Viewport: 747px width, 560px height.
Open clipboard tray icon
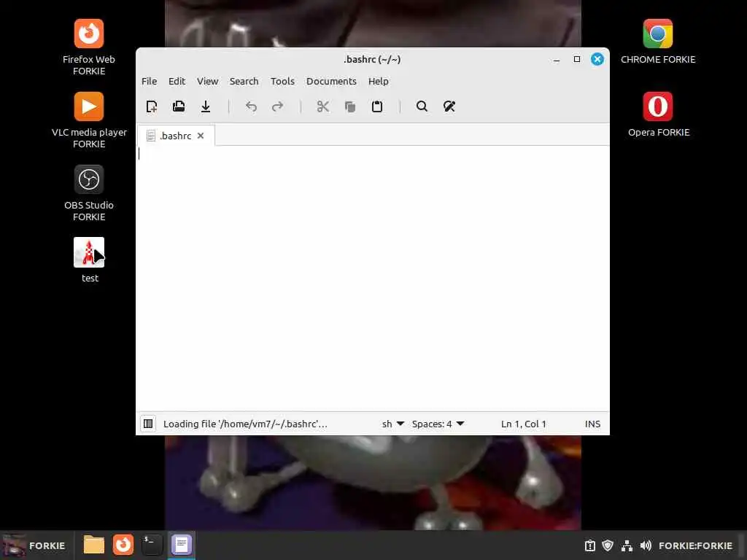pos(590,545)
